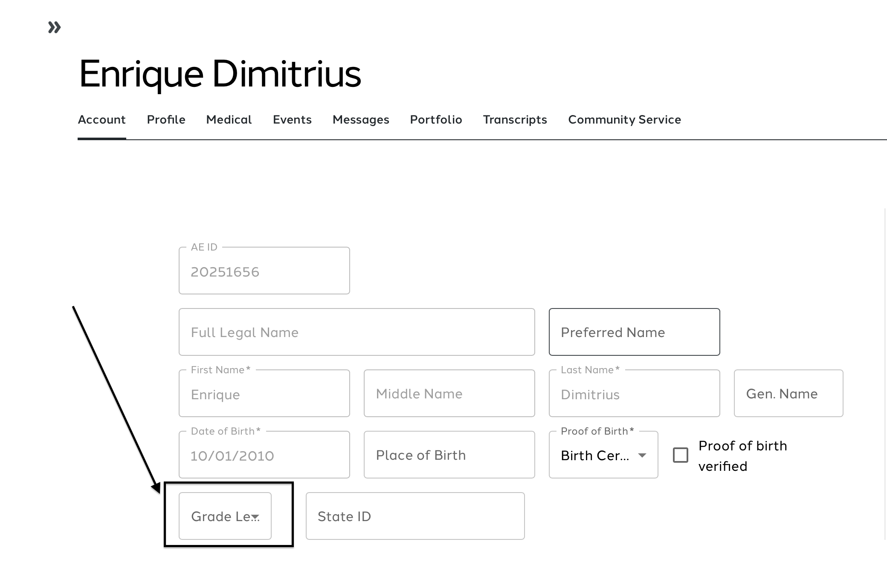
Task: Select the Gen. Name field
Action: [x=788, y=394]
